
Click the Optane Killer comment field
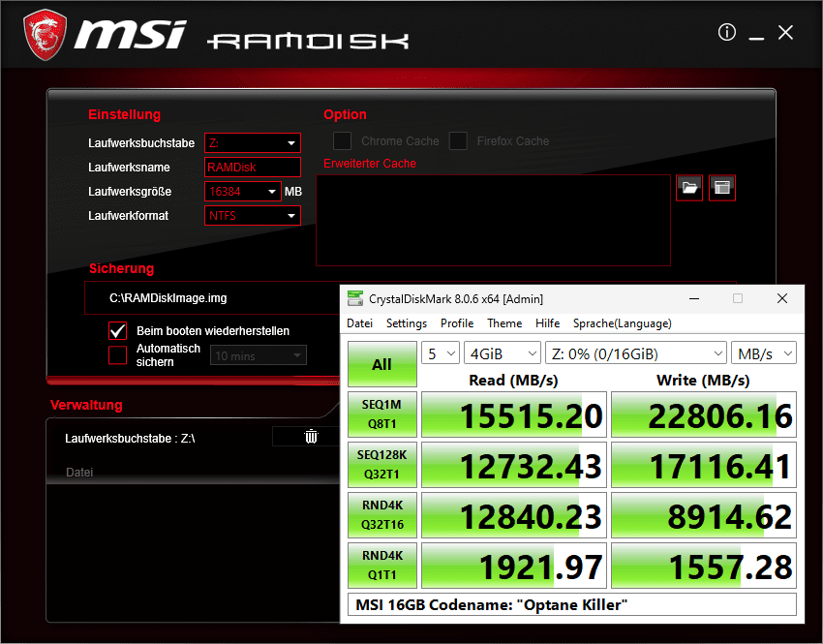(x=572, y=604)
